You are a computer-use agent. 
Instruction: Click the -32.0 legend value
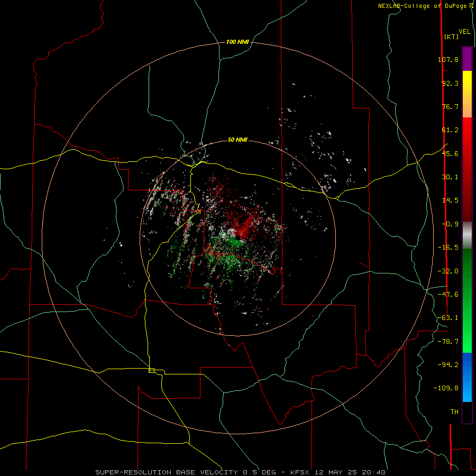[448, 271]
